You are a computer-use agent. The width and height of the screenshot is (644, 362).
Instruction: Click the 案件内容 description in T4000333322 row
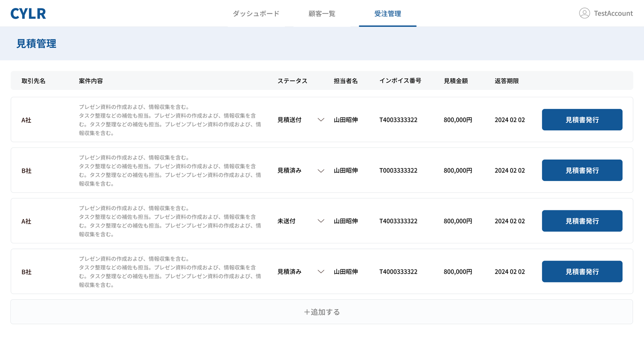[170, 272]
